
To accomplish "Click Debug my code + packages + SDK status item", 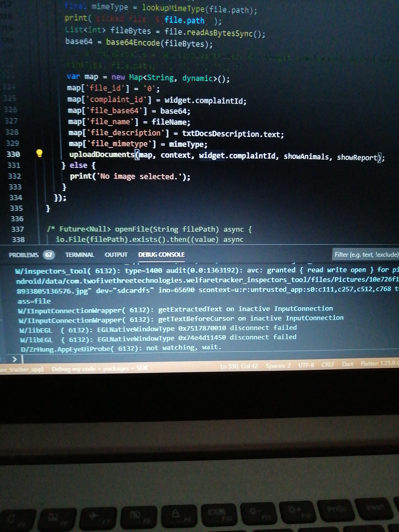I will point(100,368).
